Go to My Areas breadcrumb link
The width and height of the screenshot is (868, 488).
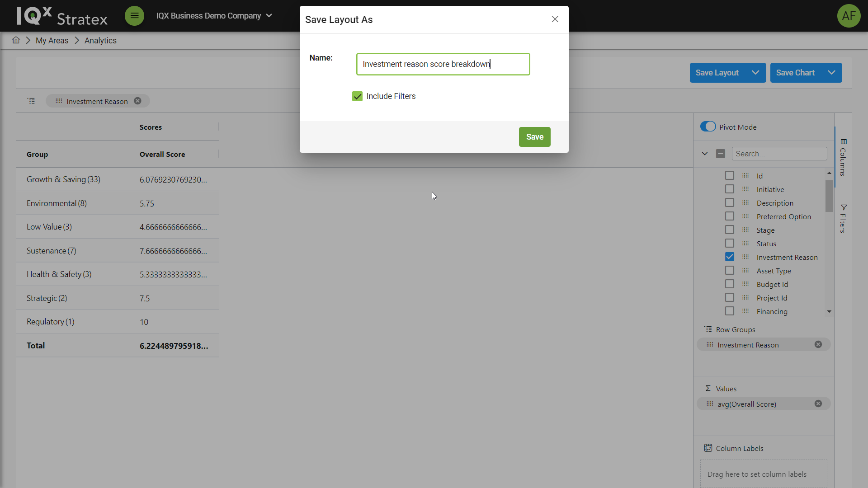point(52,41)
